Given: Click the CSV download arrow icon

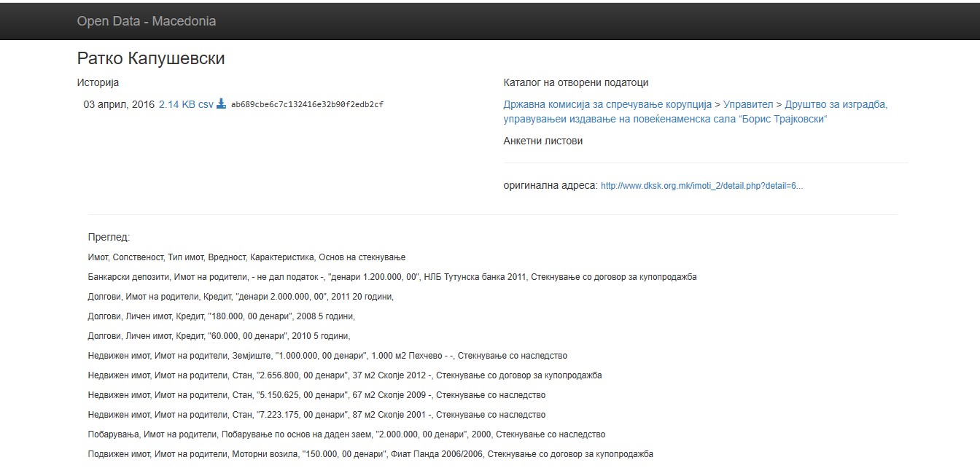Looking at the screenshot, I should click(222, 104).
